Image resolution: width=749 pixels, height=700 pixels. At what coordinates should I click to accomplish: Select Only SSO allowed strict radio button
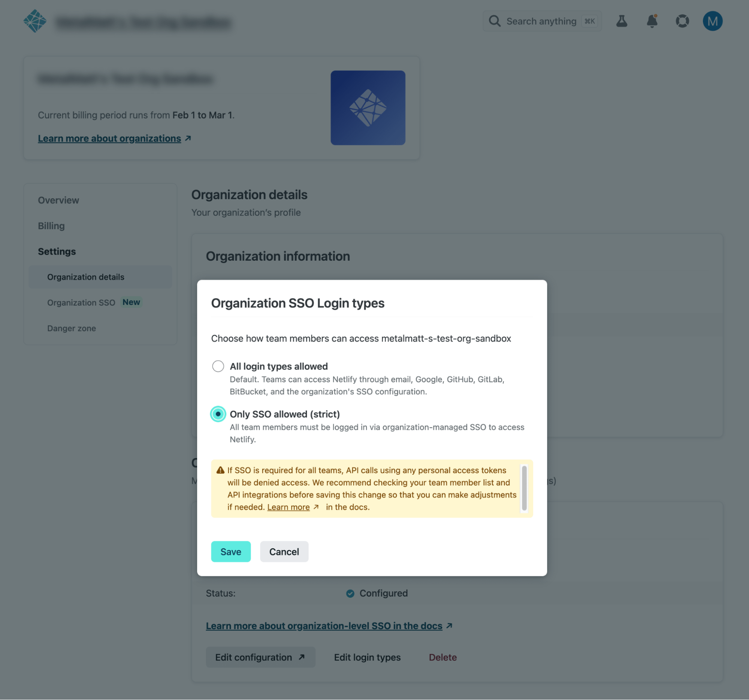(x=218, y=414)
